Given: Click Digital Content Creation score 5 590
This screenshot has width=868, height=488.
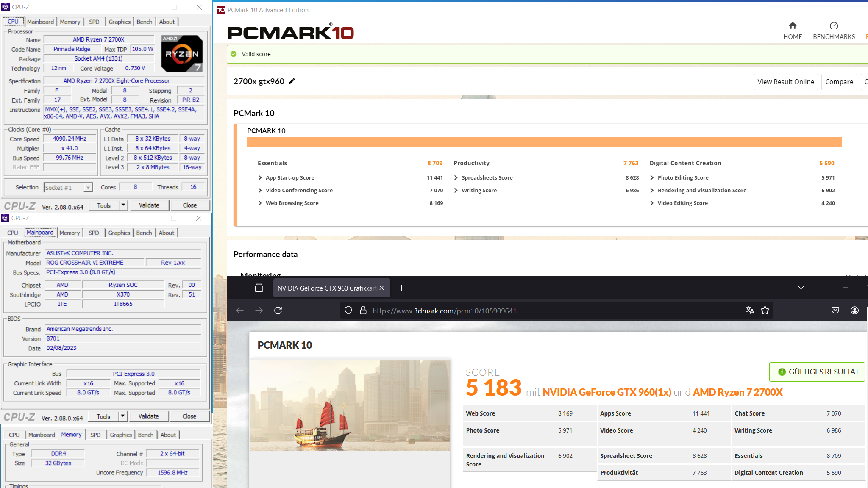Looking at the screenshot, I should coord(826,163).
